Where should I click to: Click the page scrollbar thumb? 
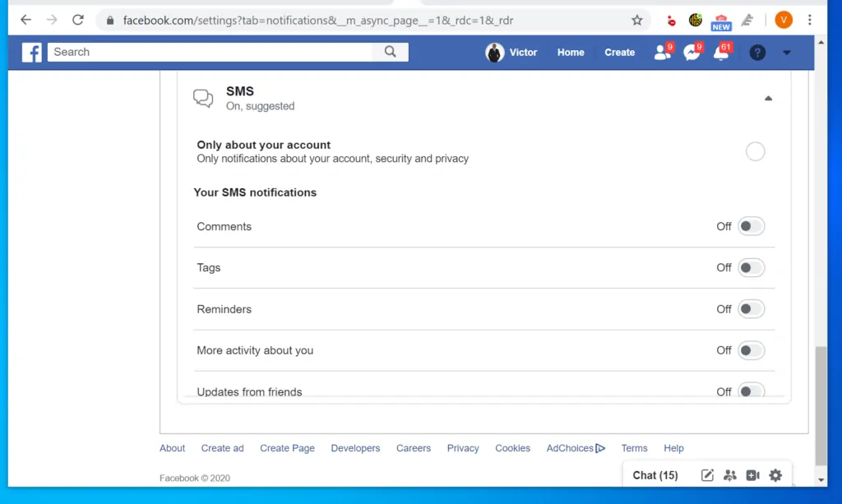[821, 406]
